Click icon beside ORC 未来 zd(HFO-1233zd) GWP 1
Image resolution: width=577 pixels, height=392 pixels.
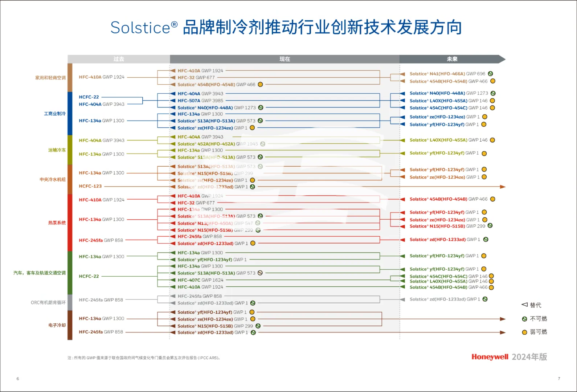pyautogui.click(x=485, y=299)
